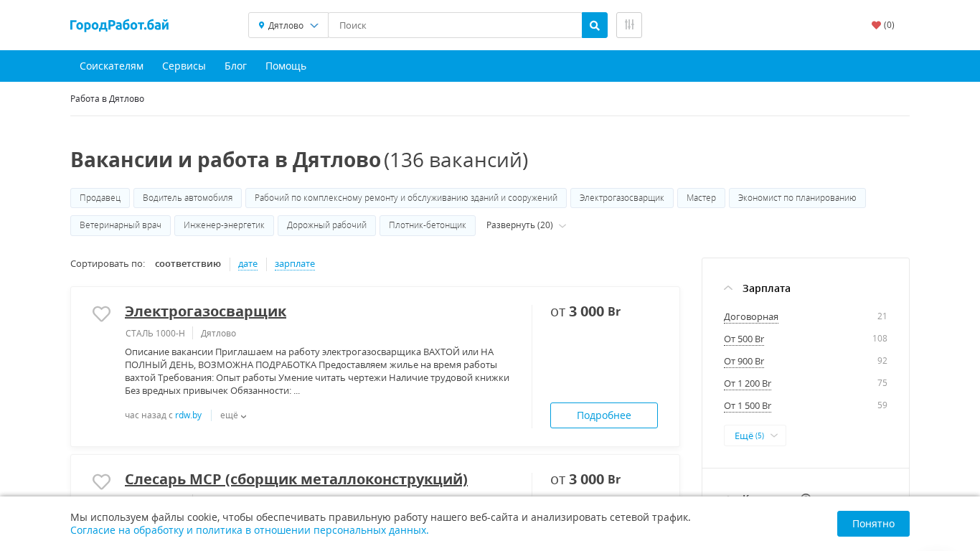
Task: Accept cookies with the Понятно button
Action: coord(872,524)
